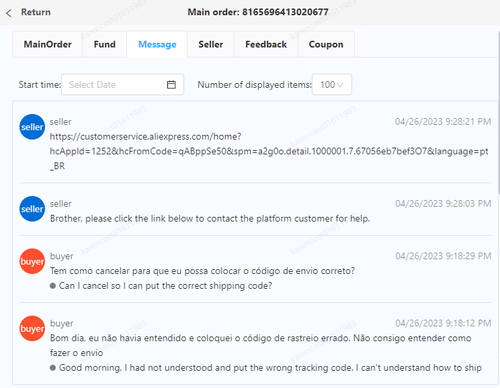
Task: Click the seller avatar at 9:28:03 PM
Action: 32,209
